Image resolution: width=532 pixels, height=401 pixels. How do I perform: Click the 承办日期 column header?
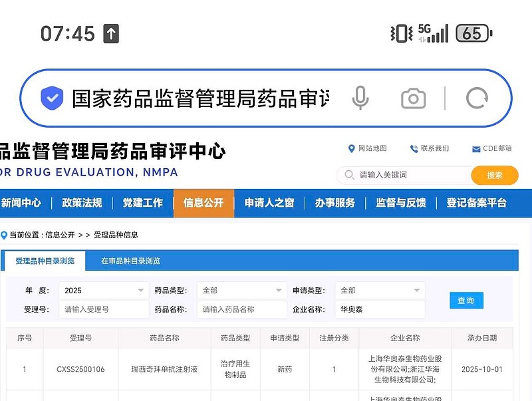[x=481, y=338]
